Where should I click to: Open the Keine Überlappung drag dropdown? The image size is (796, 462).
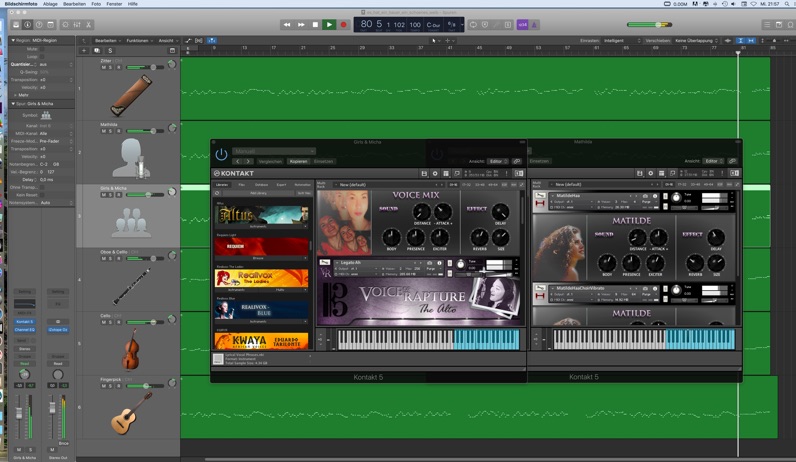pos(696,40)
